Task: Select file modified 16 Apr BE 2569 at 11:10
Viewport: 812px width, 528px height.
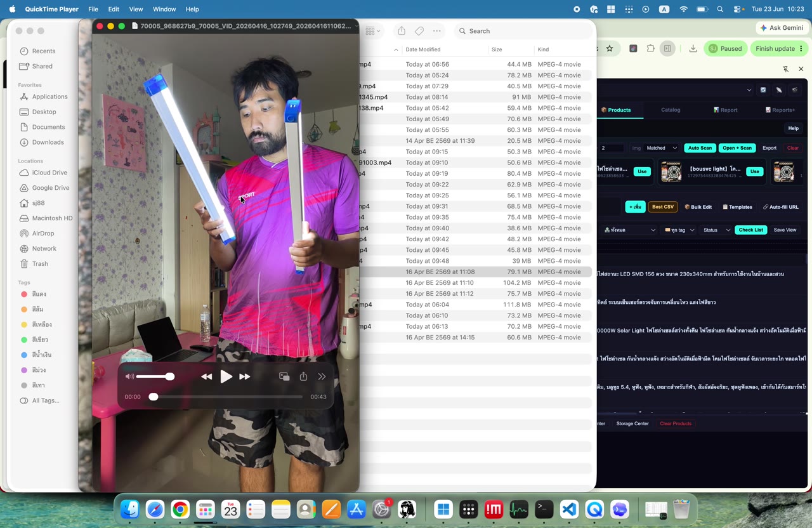Action: [477, 282]
